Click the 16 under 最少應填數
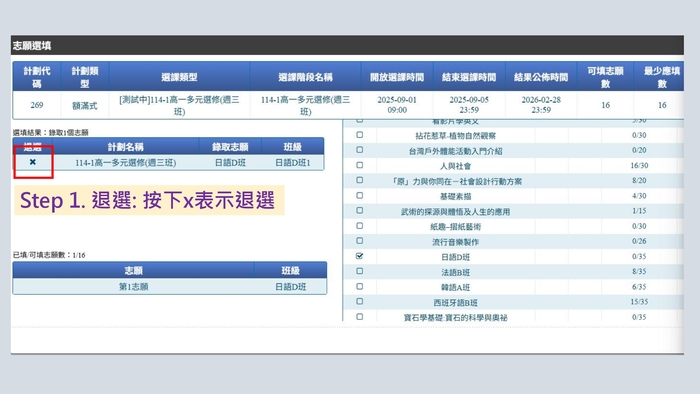Viewport: 700px width, 394px height. coord(662,105)
